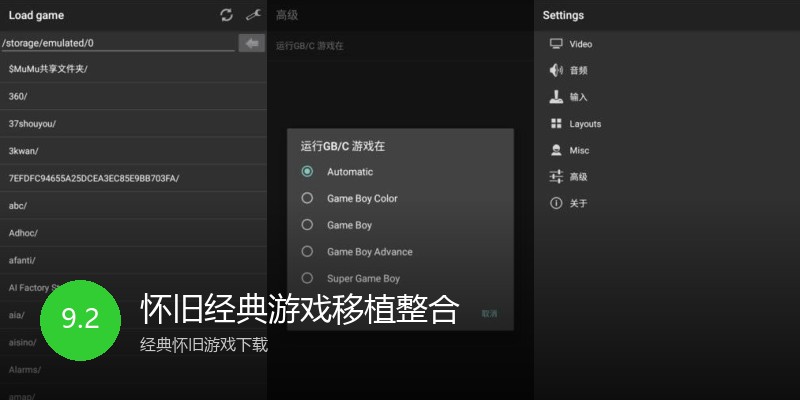This screenshot has width=800, height=400.
Task: Open the 7EFDFC94655A25DCEA3EC85E9BB703FA/ folder
Action: pyautogui.click(x=133, y=178)
